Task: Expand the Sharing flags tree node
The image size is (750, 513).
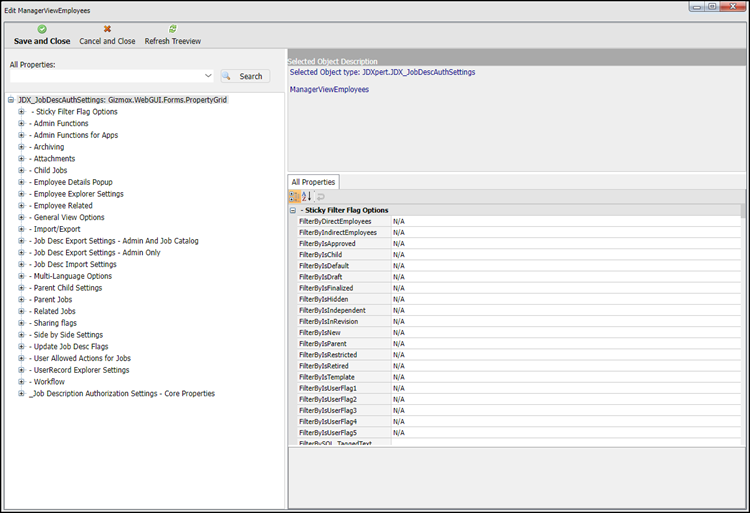Action: tap(21, 323)
